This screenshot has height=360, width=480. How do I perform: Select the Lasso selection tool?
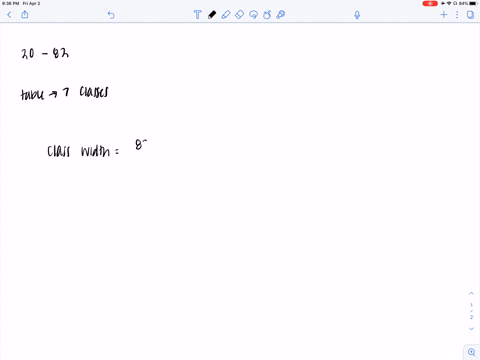pyautogui.click(x=253, y=15)
